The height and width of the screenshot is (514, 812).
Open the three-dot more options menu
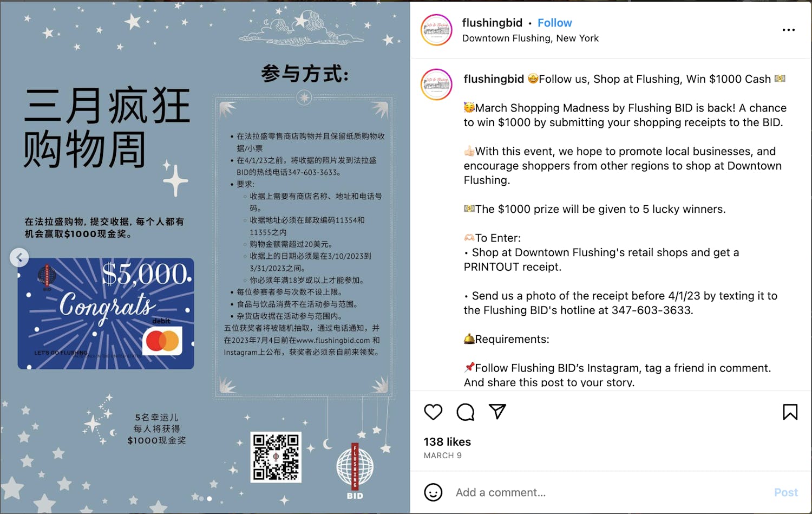click(x=789, y=30)
